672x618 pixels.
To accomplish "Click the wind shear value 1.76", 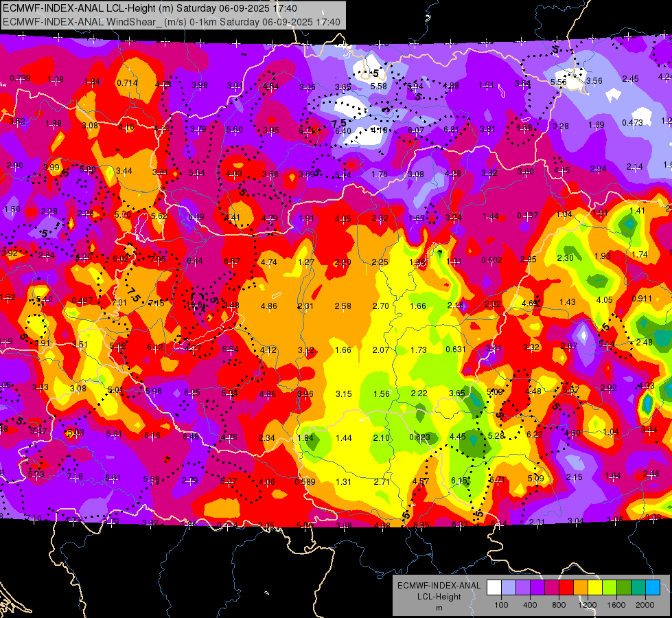I will [380, 174].
